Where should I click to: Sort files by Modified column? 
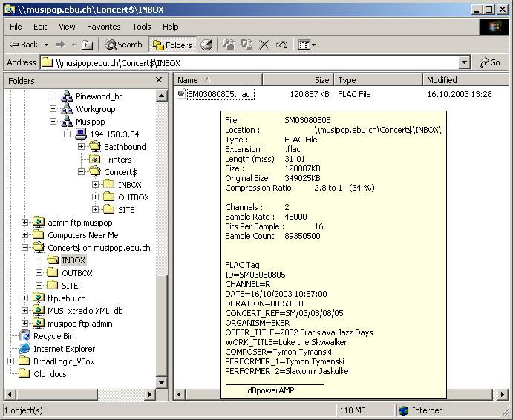[x=442, y=80]
